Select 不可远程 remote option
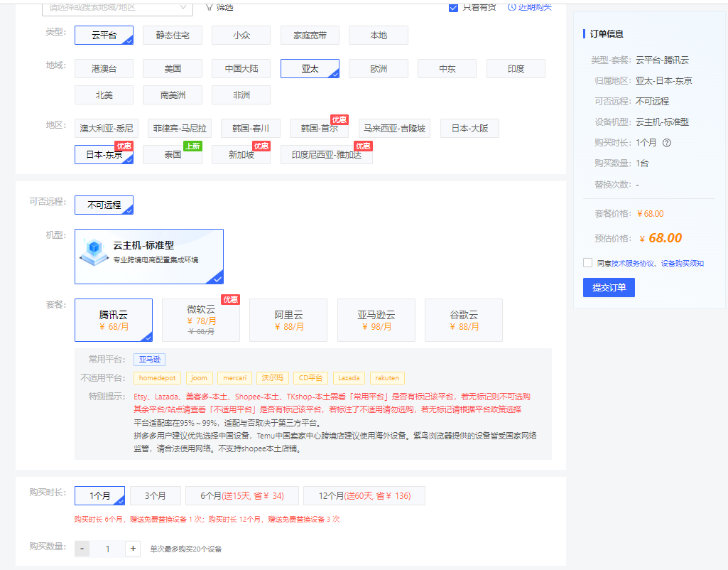This screenshot has height=570, width=728. [104, 205]
